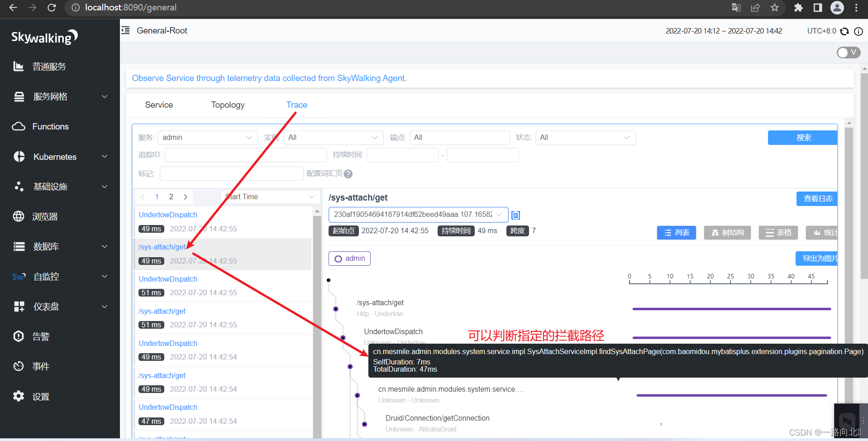The width and height of the screenshot is (868, 441).
Task: Copy the trace ID with the copy icon
Action: coord(515,215)
